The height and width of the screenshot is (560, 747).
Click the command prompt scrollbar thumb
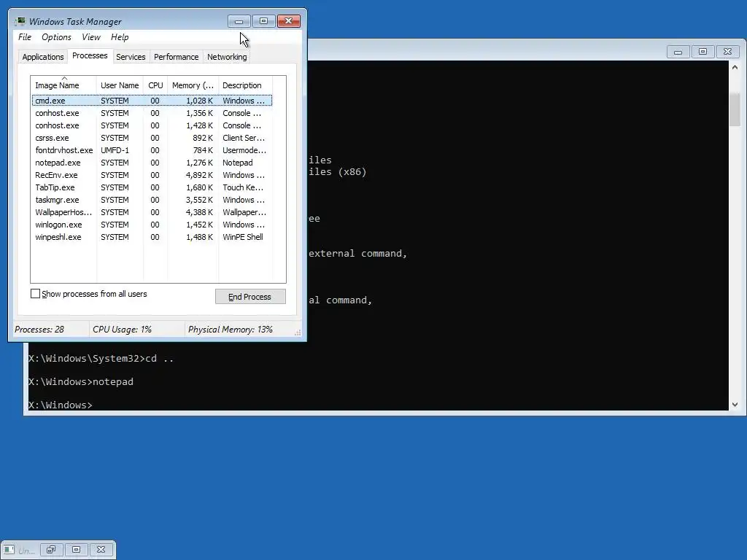click(x=735, y=109)
